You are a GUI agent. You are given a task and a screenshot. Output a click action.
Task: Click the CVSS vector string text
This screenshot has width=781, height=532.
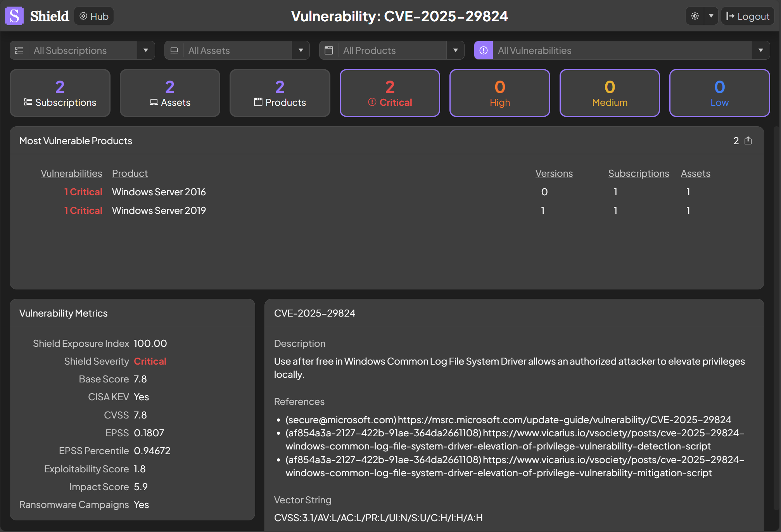pyautogui.click(x=378, y=518)
